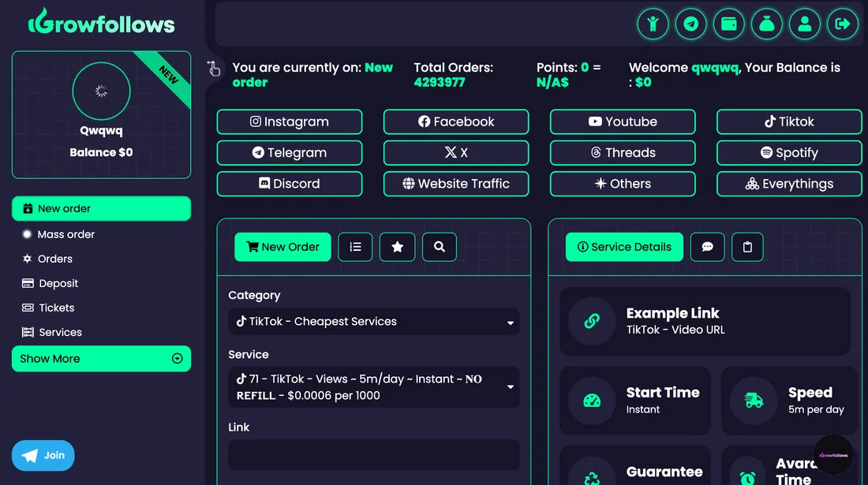
Task: Open Mass order from the sidebar
Action: (101, 234)
